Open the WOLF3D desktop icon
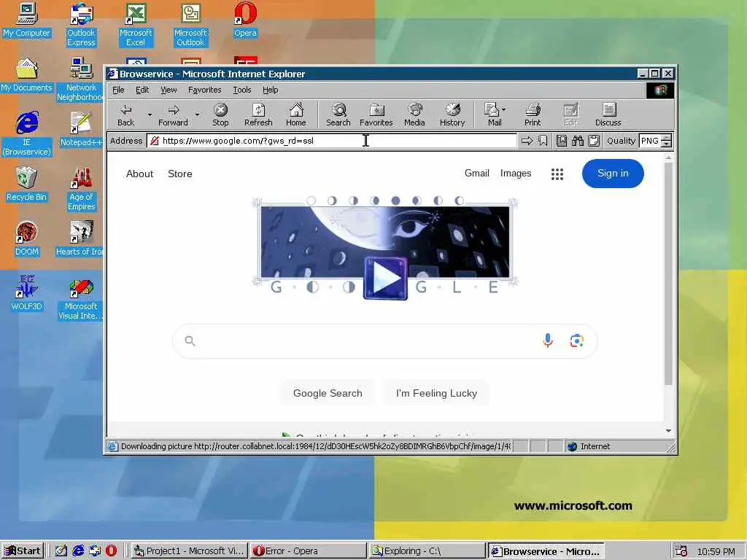The width and height of the screenshot is (747, 560). point(26,293)
